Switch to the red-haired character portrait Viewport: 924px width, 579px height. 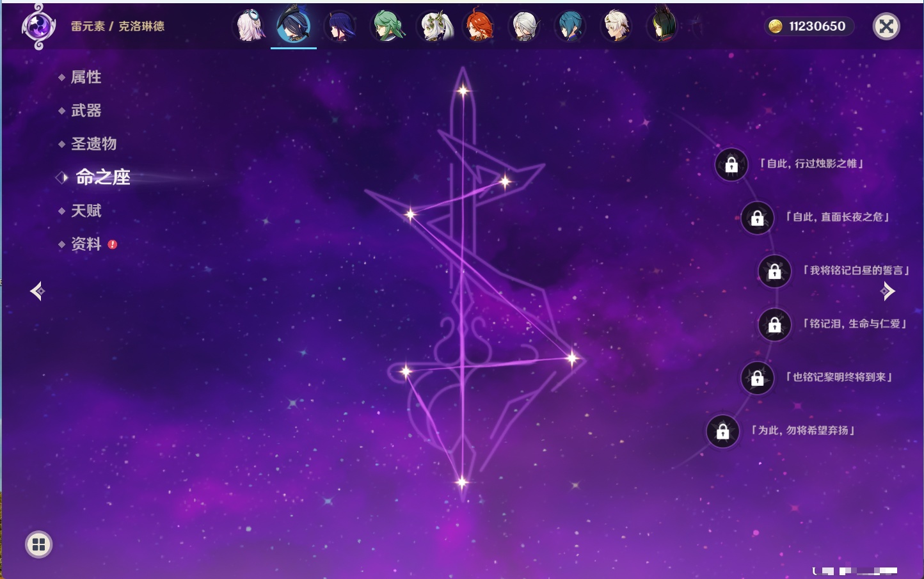479,26
